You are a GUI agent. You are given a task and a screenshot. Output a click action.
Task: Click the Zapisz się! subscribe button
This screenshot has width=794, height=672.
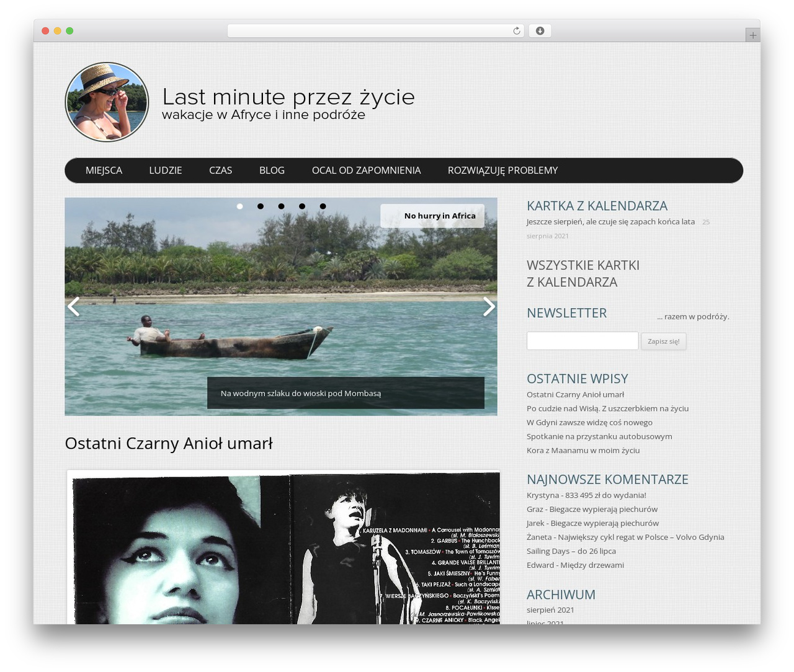coord(664,342)
